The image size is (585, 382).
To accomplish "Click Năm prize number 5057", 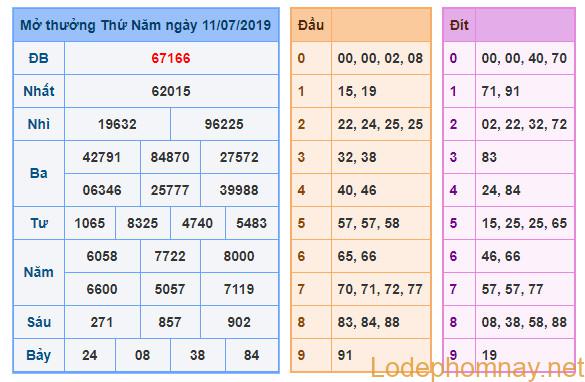I will coord(170,289).
